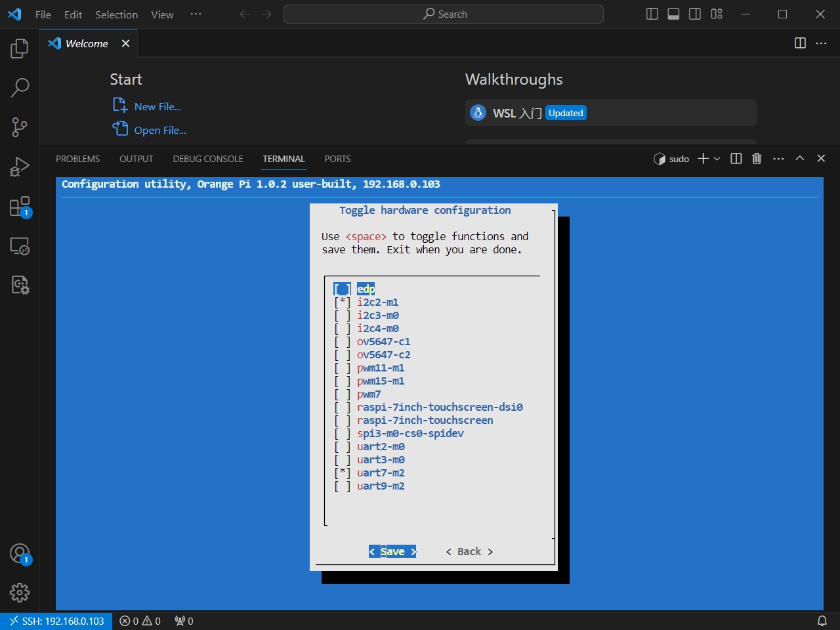Toggle the uart9-m2 checkbox
Image resolution: width=840 pixels, height=630 pixels.
point(342,486)
